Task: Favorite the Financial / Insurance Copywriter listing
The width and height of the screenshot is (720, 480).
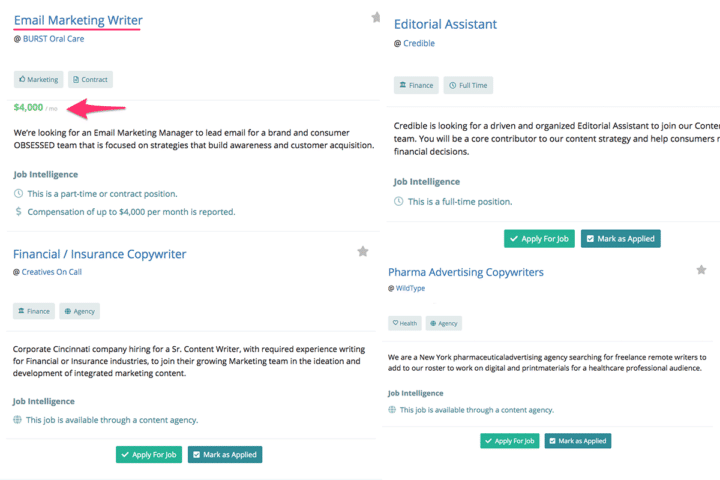Action: click(x=363, y=251)
